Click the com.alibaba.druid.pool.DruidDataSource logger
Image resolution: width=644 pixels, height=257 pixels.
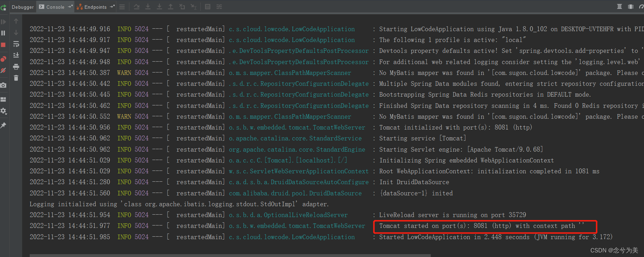pos(295,193)
